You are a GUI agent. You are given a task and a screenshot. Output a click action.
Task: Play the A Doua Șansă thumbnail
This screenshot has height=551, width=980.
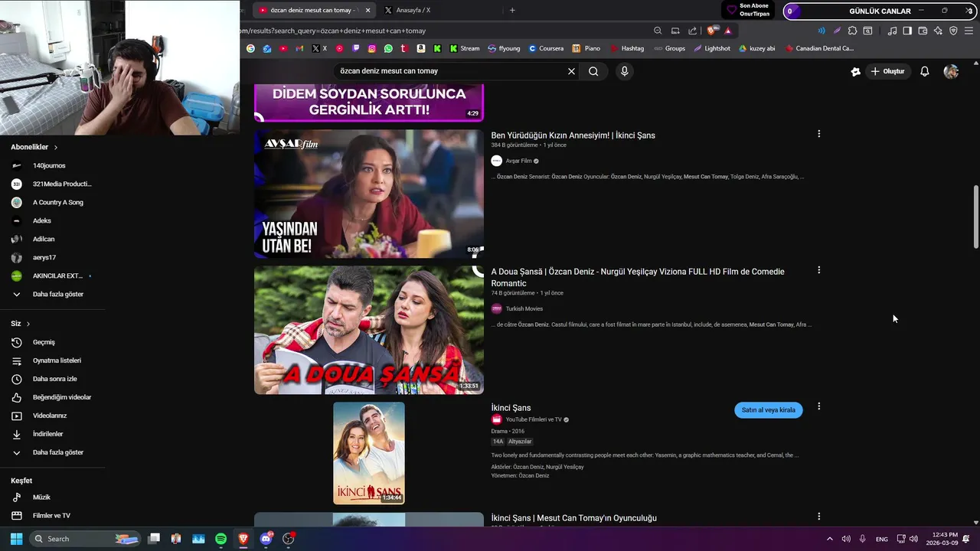tap(369, 330)
